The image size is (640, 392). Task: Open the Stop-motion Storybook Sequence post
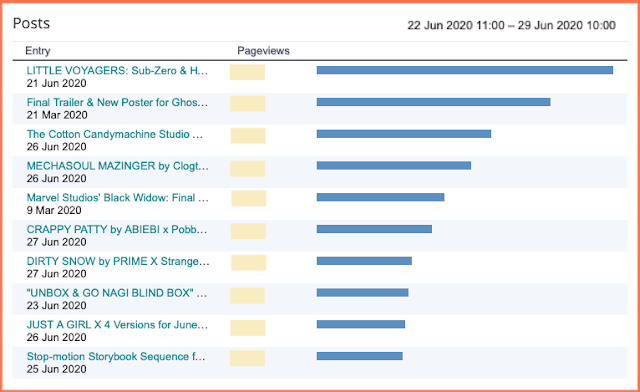pyautogui.click(x=116, y=356)
